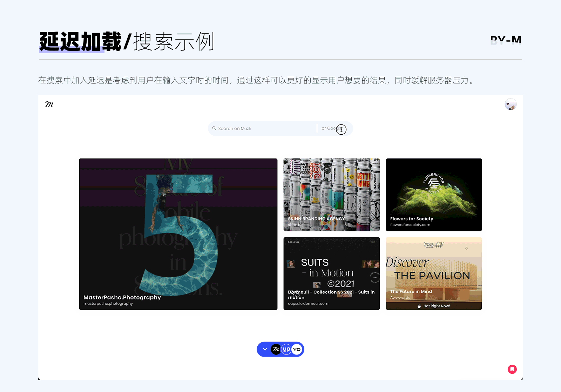Click 'The Future in Mind' card title

point(411,291)
